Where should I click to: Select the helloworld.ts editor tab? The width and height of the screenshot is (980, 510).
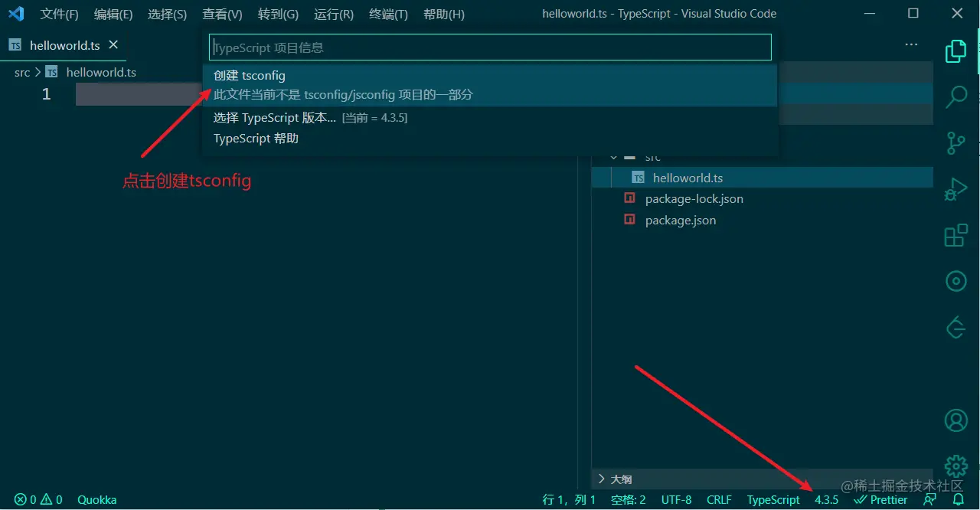click(63, 45)
